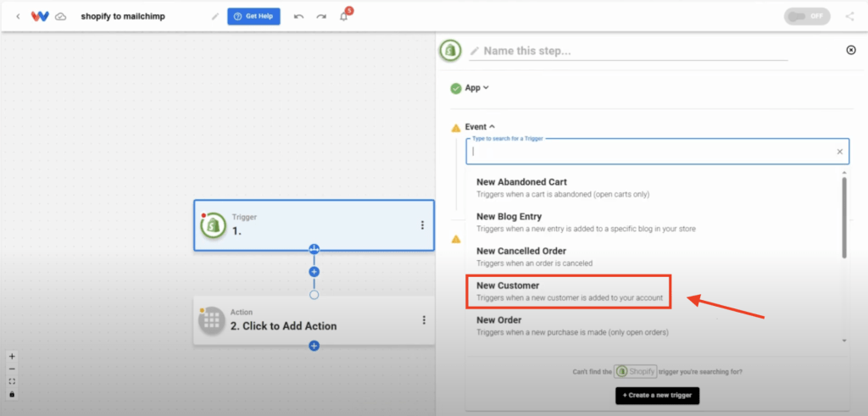Click the warning icon beside Event
868x416 pixels.
tap(456, 128)
